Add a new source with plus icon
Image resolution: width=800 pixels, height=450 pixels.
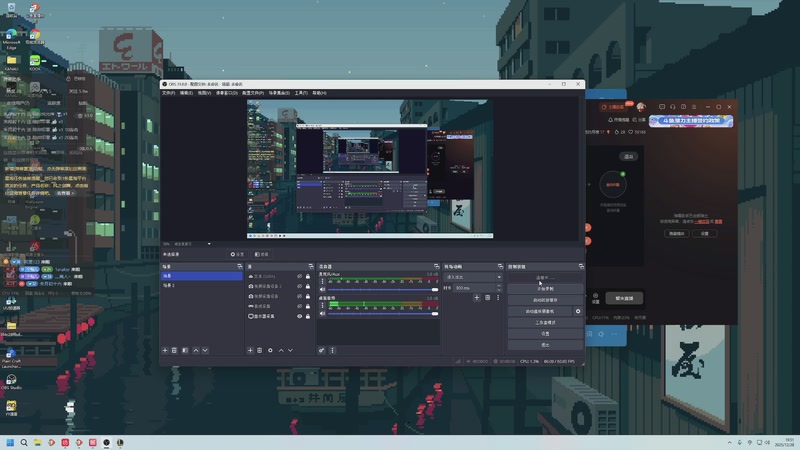pos(250,351)
